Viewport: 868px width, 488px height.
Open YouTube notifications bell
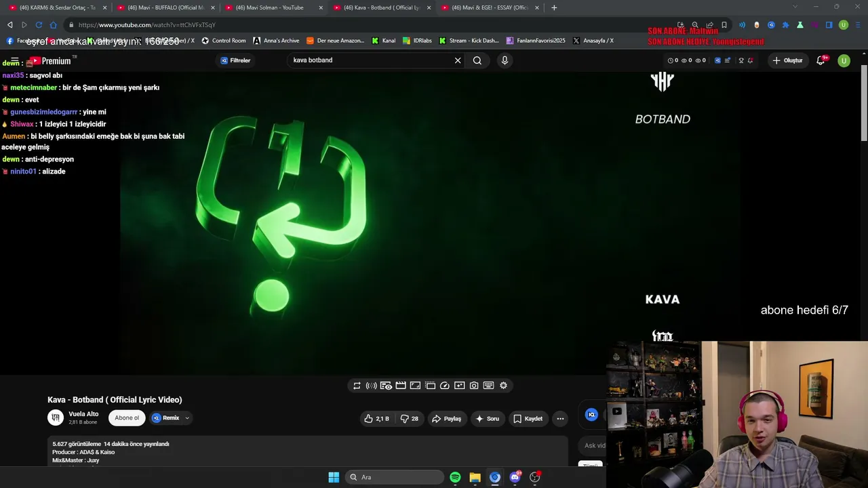tap(821, 60)
